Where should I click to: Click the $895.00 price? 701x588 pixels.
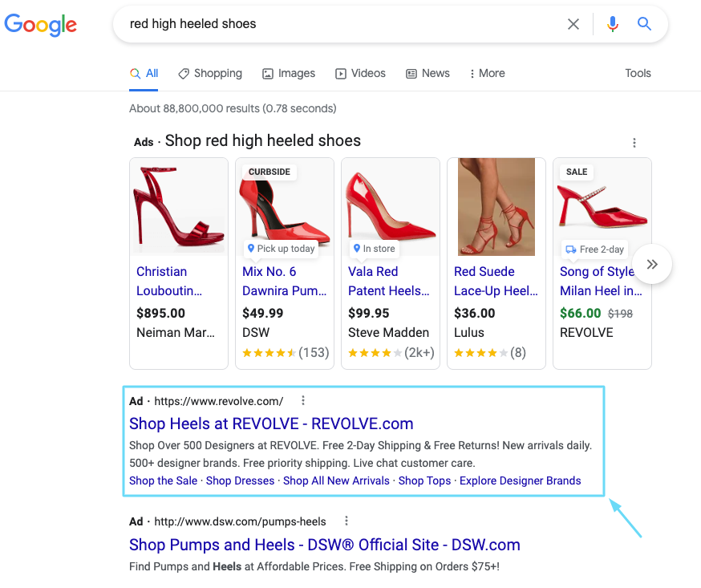tap(161, 314)
